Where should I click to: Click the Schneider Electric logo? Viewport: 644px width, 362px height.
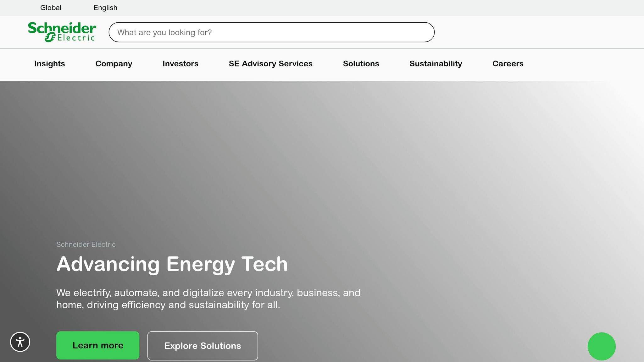point(62,32)
